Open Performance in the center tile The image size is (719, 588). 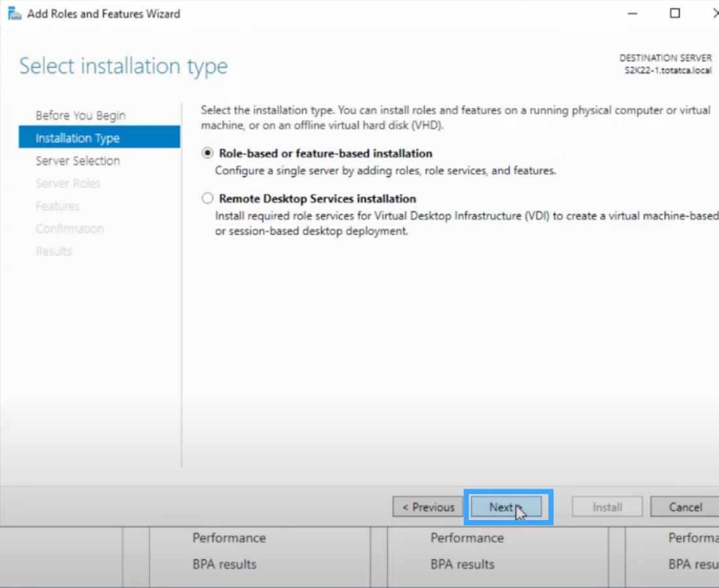click(467, 538)
